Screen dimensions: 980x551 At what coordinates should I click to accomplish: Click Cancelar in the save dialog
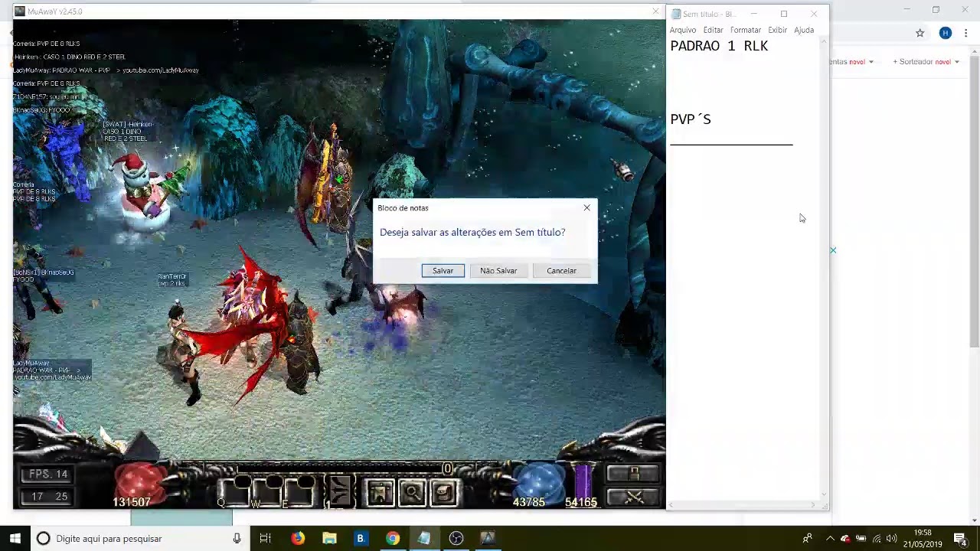coord(561,271)
